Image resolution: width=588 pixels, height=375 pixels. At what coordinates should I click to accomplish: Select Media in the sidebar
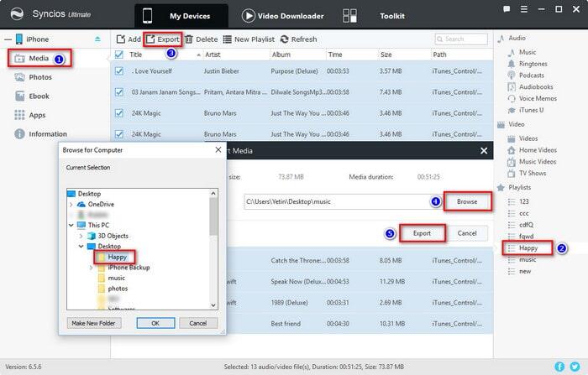click(x=39, y=59)
